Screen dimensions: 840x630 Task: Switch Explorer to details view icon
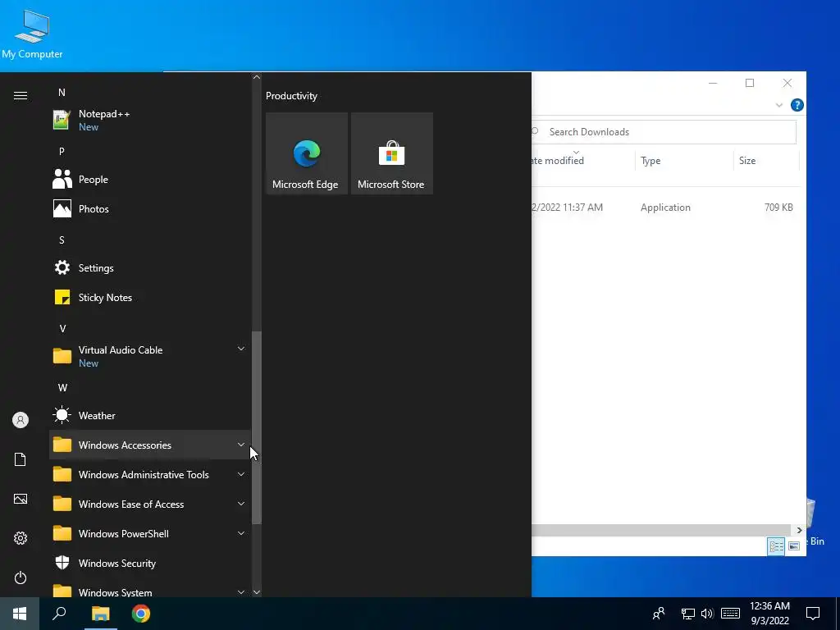[776, 546]
